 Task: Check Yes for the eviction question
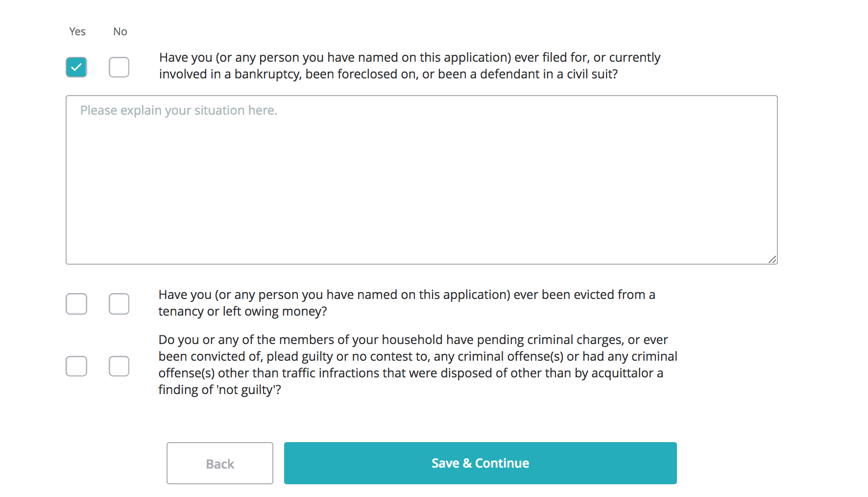(76, 304)
